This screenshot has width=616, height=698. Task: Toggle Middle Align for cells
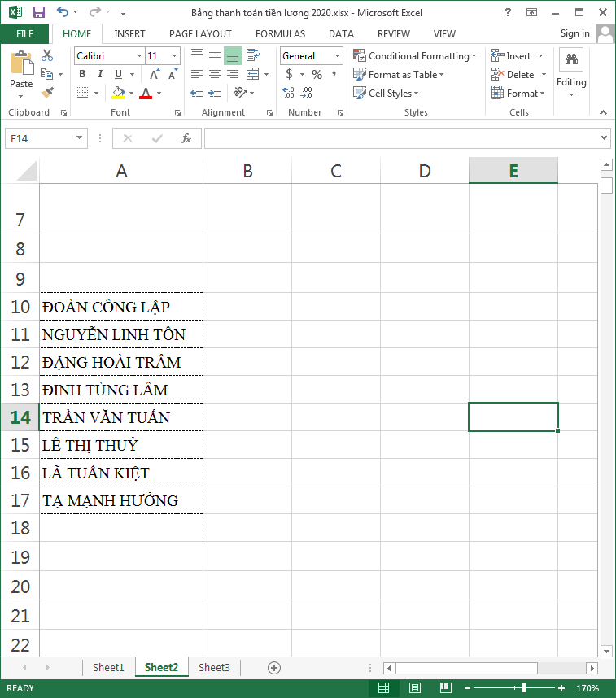215,55
